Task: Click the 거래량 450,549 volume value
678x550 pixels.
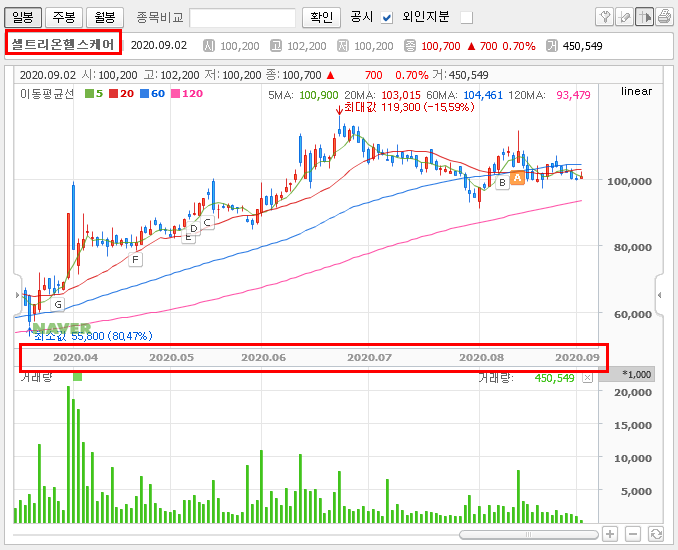Action: click(554, 378)
